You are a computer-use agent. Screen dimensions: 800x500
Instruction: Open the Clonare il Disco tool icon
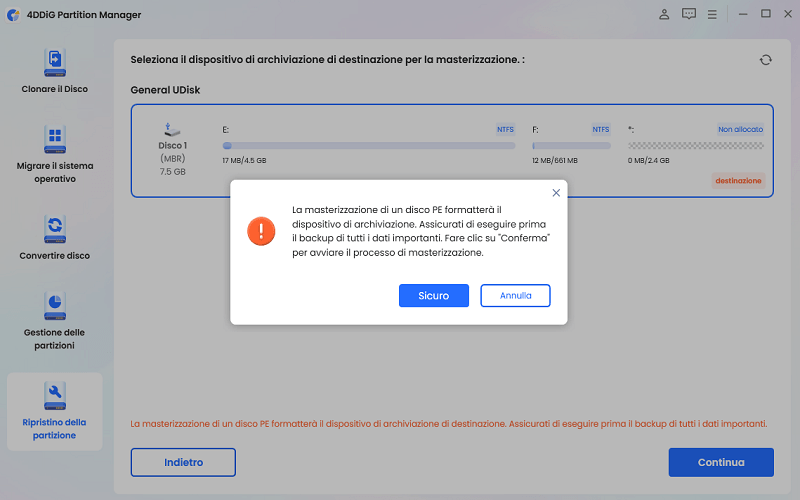[55, 62]
